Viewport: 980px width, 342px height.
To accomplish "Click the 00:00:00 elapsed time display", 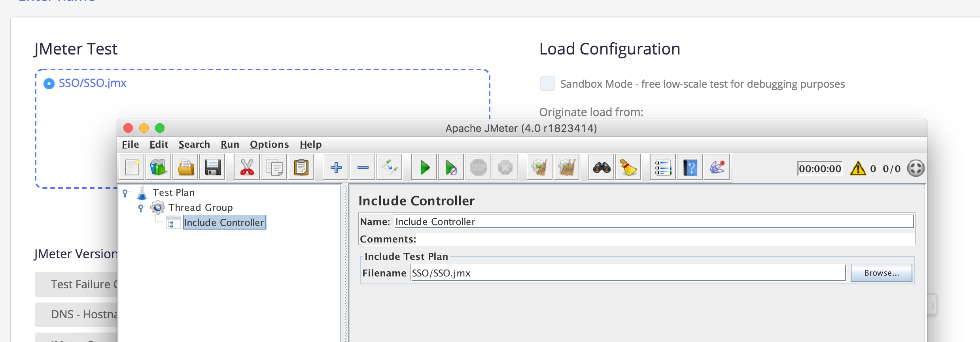I will coord(820,169).
